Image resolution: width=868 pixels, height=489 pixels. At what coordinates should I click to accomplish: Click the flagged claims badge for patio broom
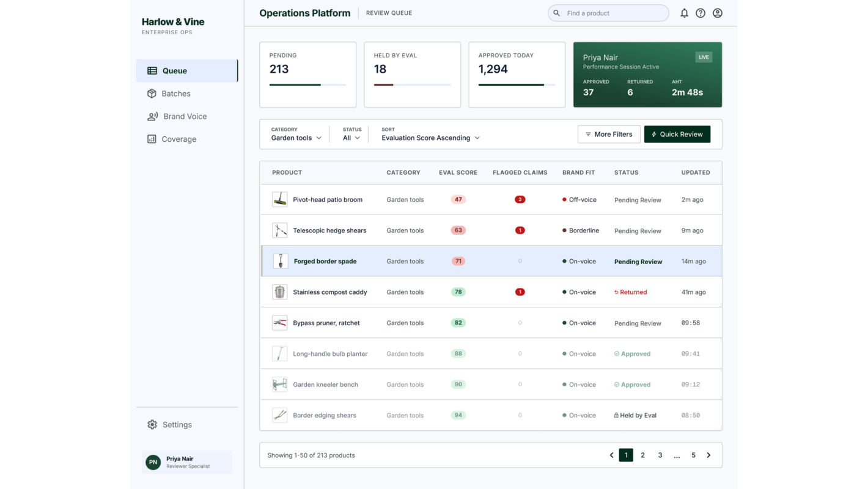[520, 199]
